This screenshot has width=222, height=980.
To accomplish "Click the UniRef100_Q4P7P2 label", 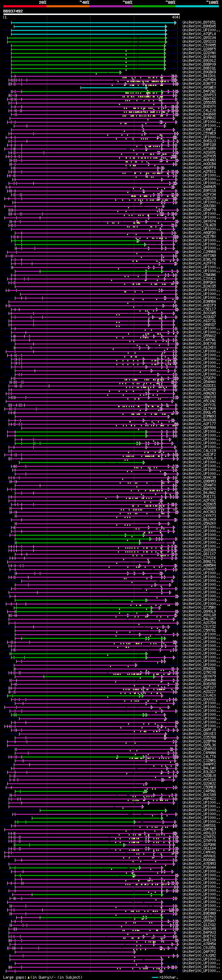I will (199, 951).
